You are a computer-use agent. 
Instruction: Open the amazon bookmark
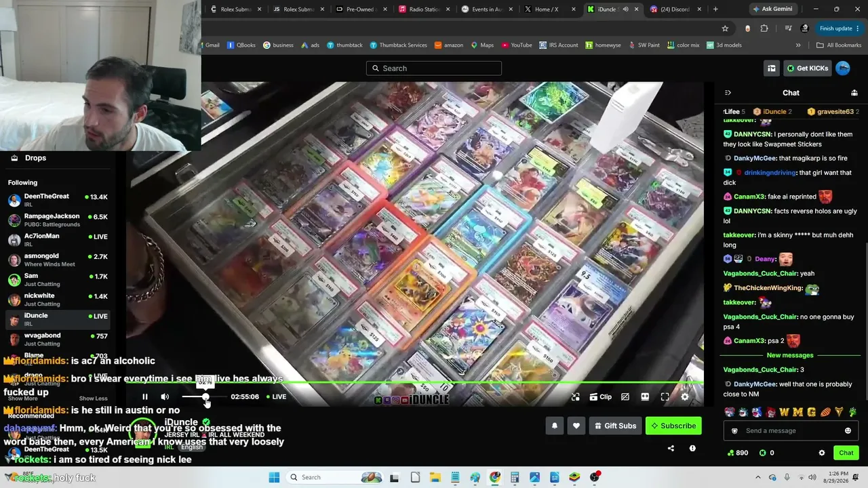449,45
